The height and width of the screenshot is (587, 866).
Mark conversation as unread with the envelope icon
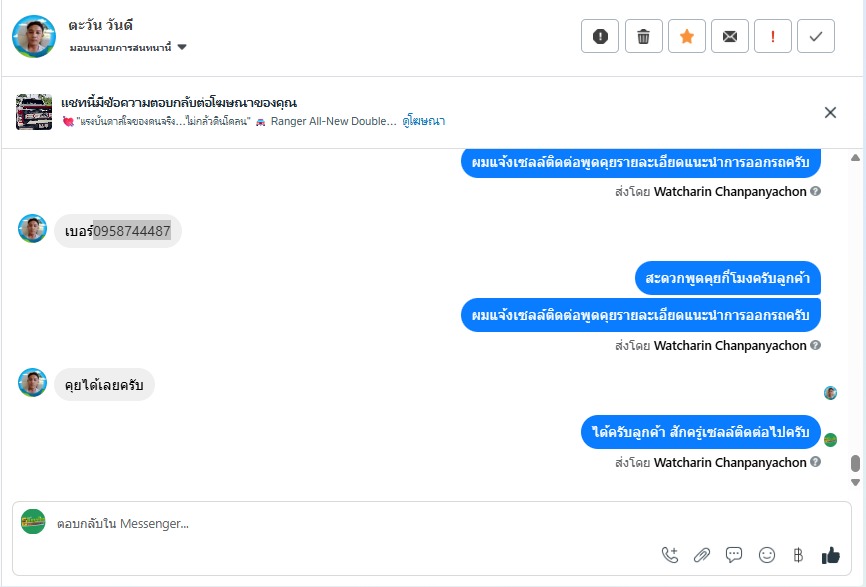tap(730, 37)
